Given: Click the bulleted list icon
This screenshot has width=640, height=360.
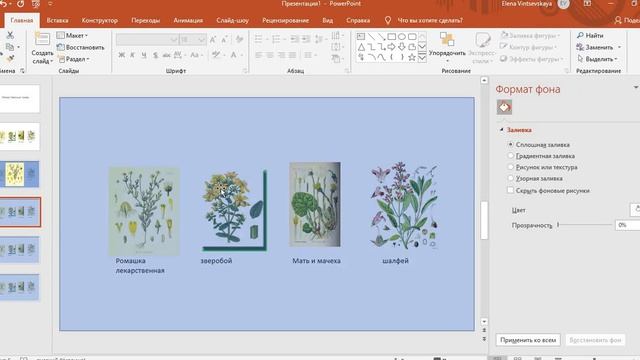Looking at the screenshot, I should coord(258,39).
